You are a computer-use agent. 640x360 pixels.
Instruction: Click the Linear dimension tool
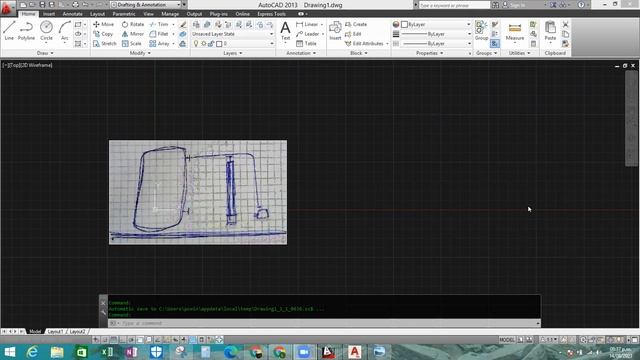click(x=307, y=24)
